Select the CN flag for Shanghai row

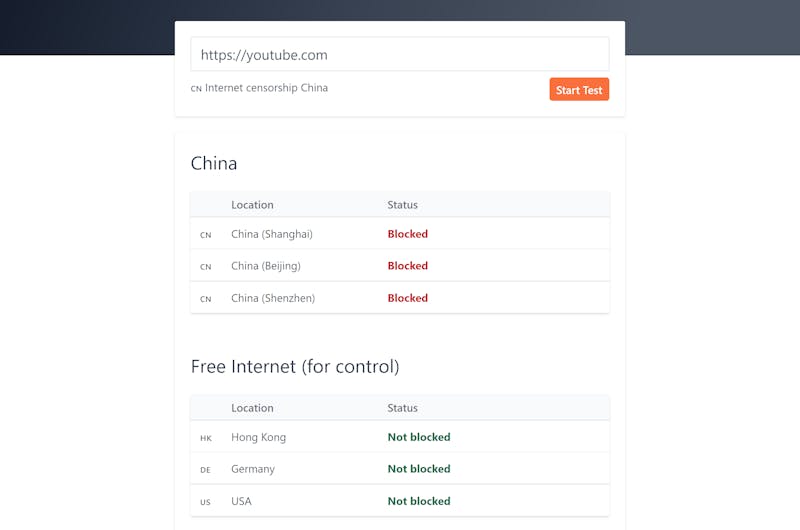pyautogui.click(x=206, y=235)
